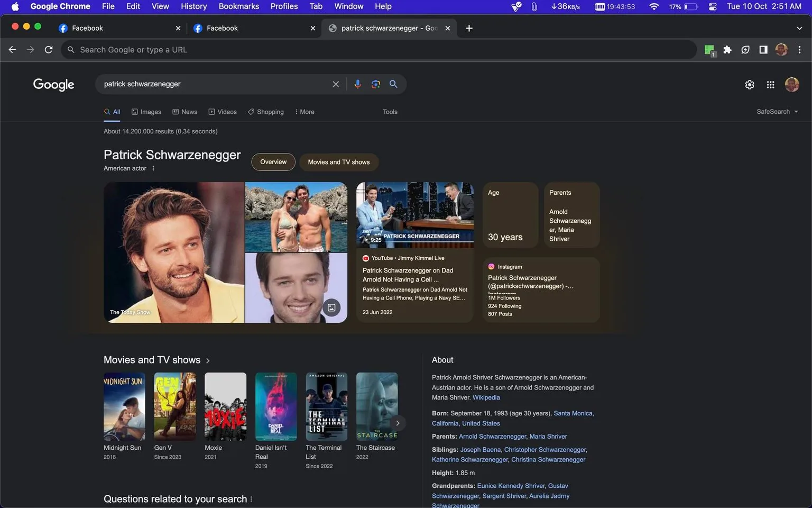This screenshot has width=812, height=508.
Task: Switch to the Images search tab
Action: click(x=146, y=112)
